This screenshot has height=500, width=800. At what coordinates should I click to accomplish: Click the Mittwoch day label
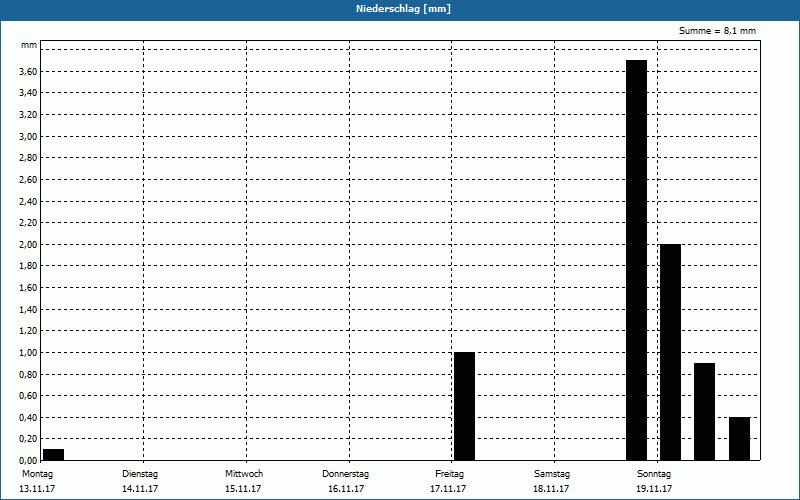[x=244, y=474]
